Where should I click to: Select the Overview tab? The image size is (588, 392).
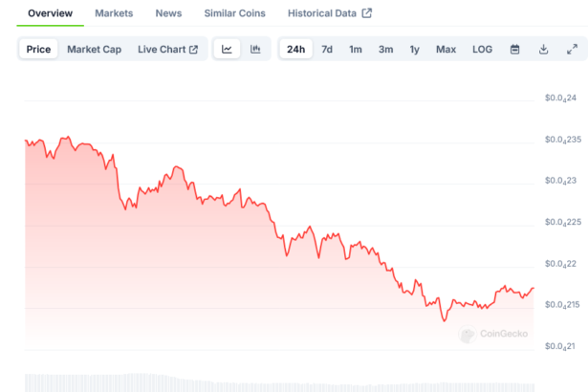tap(50, 14)
